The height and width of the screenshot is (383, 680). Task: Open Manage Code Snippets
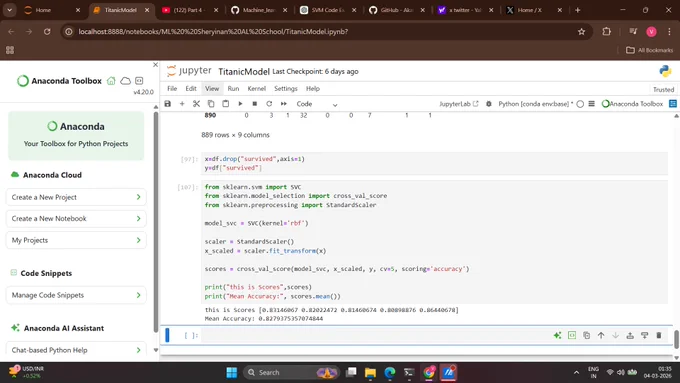(x=76, y=295)
